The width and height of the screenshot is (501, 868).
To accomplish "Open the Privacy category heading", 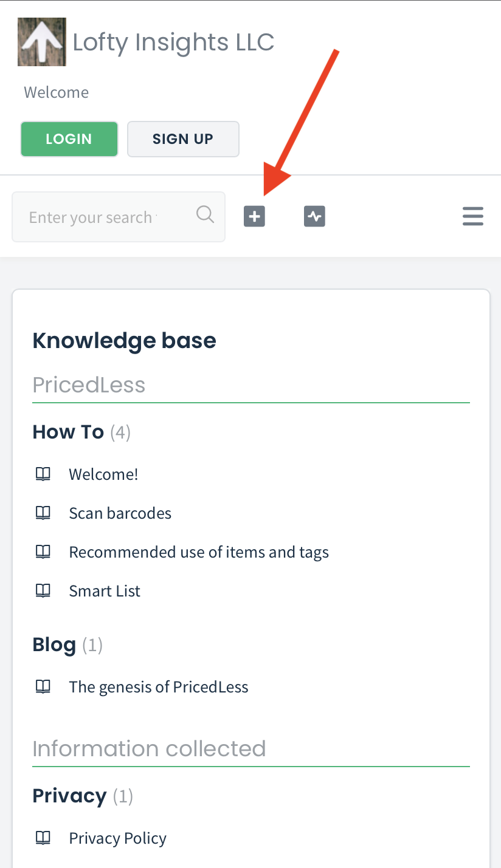I will coord(69,796).
